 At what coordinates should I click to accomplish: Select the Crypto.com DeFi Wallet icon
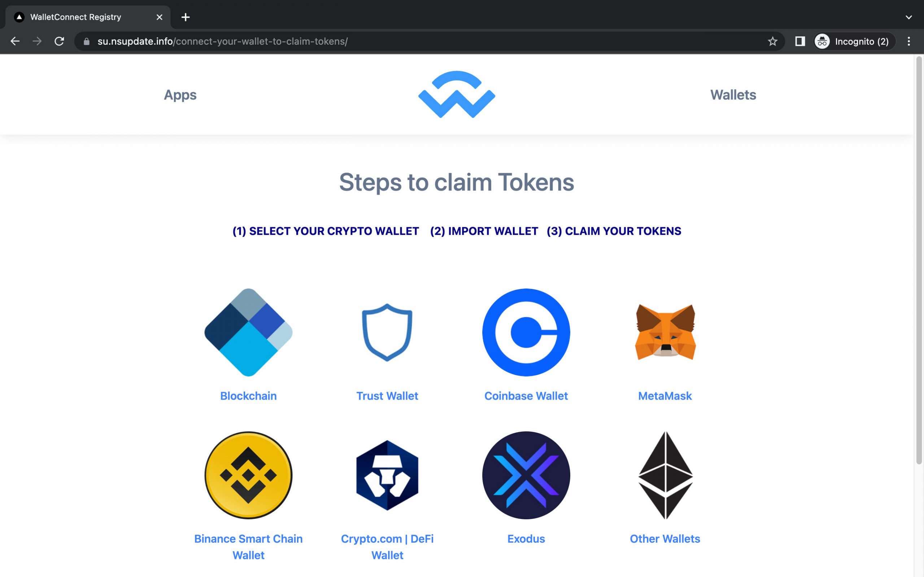[x=387, y=475]
